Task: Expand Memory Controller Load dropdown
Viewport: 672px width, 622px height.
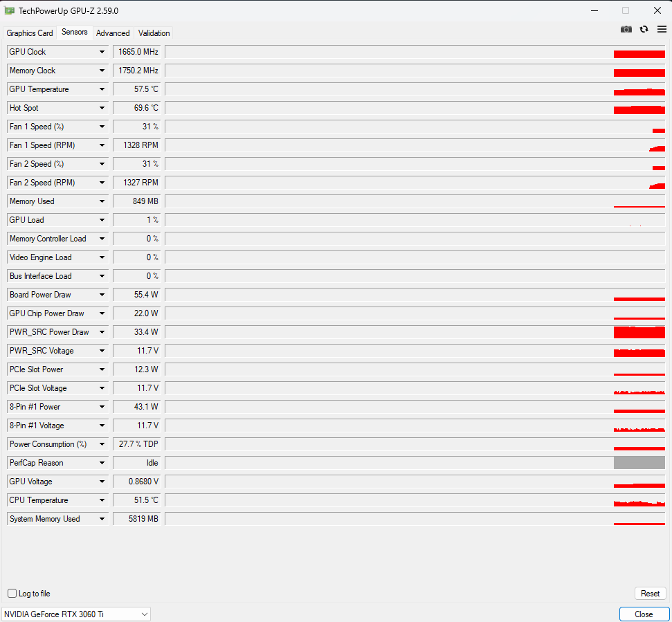Action: 102,239
